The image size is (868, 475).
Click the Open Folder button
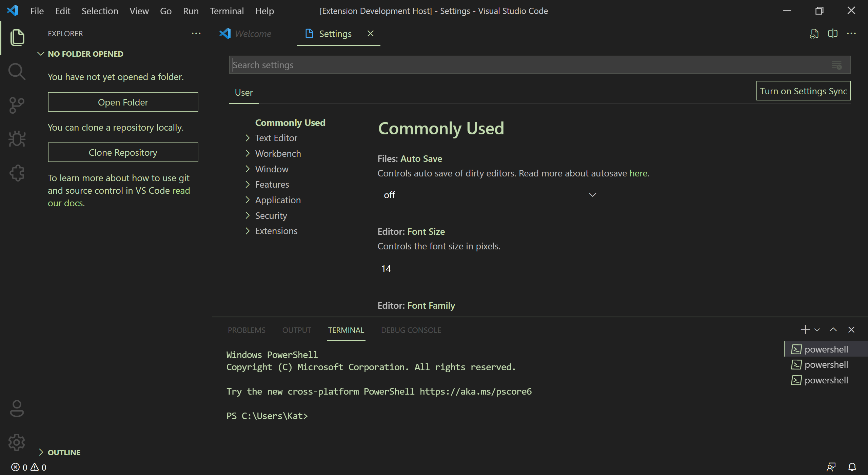[123, 102]
